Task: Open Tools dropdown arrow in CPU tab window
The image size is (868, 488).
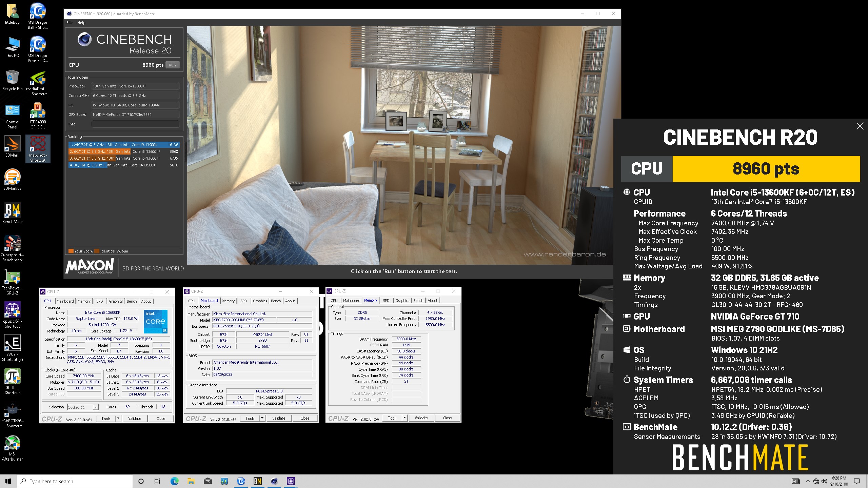Action: [118, 419]
